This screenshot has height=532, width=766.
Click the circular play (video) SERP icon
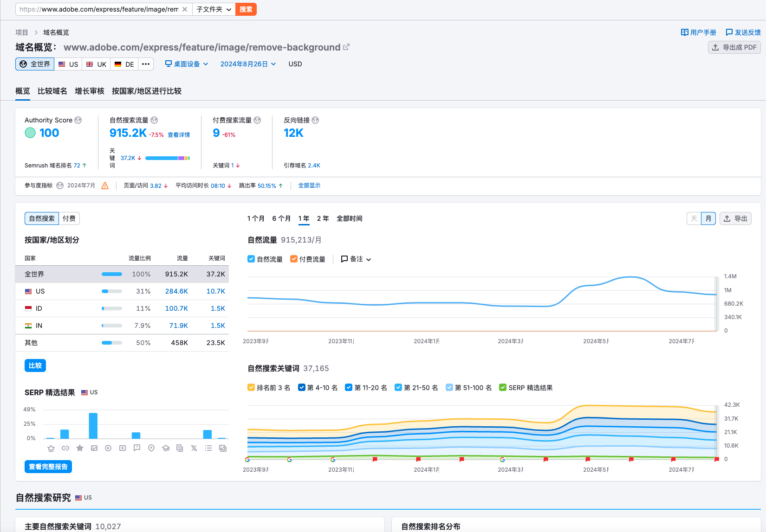(x=108, y=448)
